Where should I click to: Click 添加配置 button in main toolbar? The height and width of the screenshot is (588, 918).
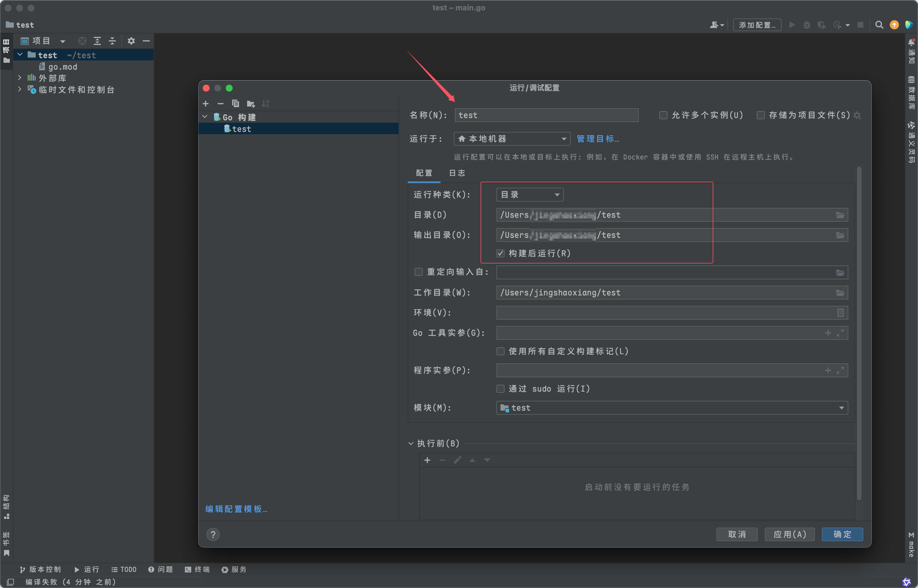[x=757, y=25]
